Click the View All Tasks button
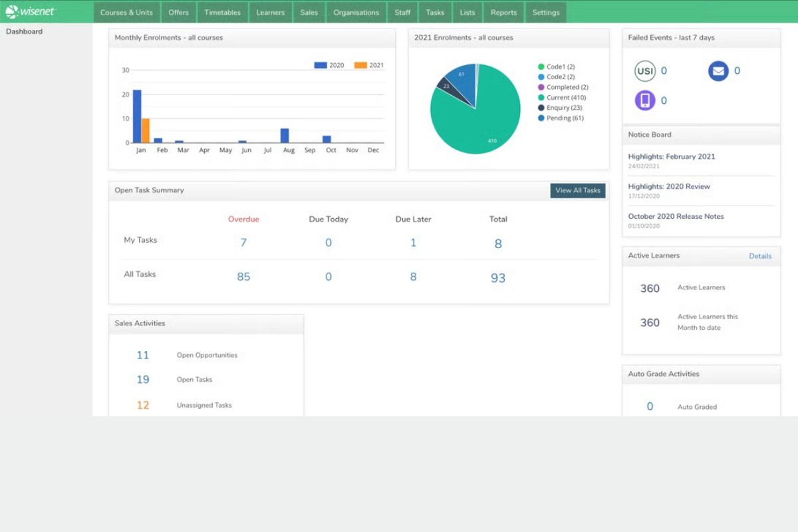The width and height of the screenshot is (798, 532). tap(578, 190)
